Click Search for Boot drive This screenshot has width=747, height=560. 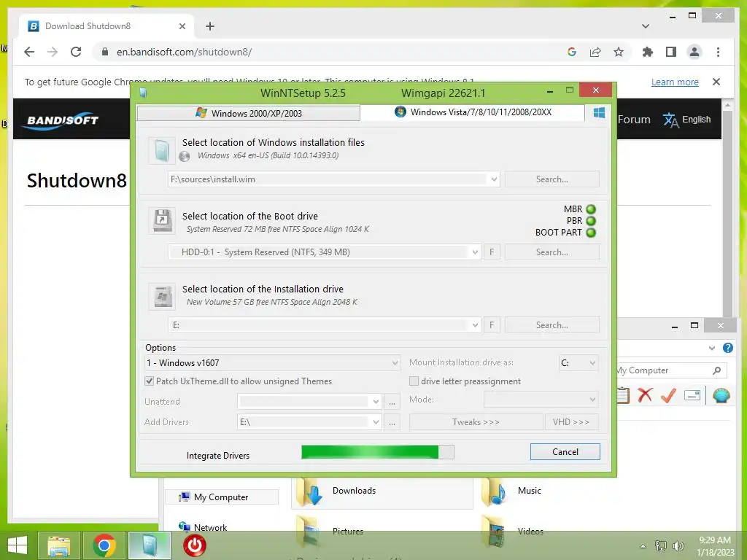tap(552, 252)
